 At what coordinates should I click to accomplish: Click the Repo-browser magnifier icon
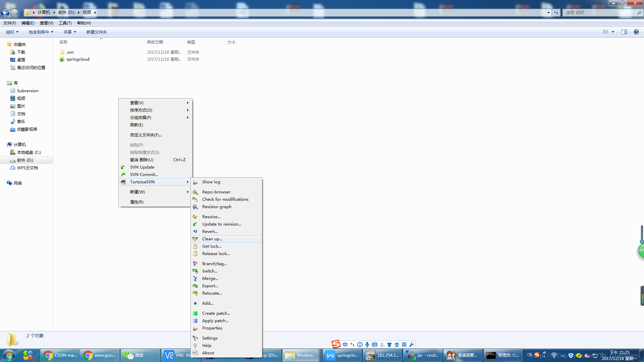tap(195, 192)
